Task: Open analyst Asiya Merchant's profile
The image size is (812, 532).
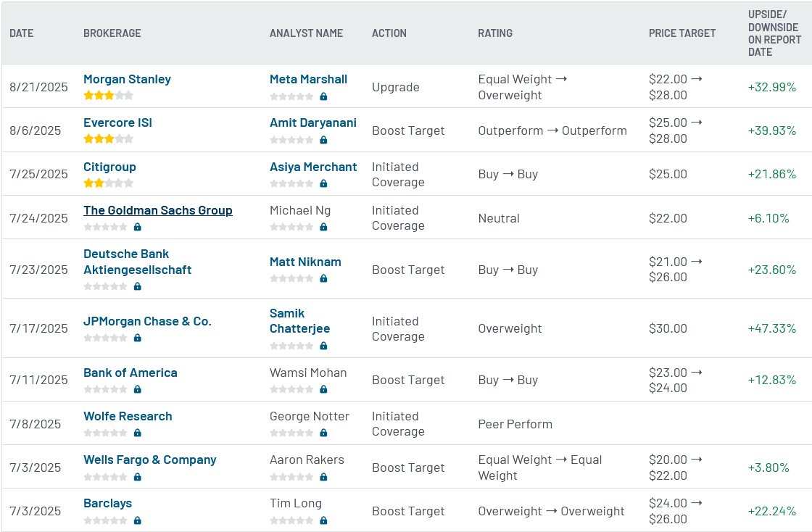Action: tap(312, 167)
